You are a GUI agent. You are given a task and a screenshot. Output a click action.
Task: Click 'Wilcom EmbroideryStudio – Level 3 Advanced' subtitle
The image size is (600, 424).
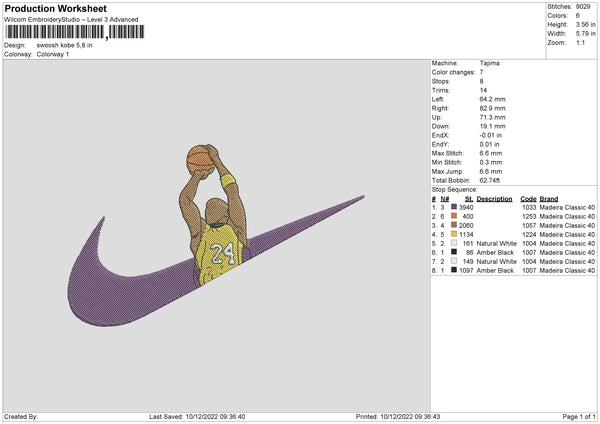pos(71,20)
